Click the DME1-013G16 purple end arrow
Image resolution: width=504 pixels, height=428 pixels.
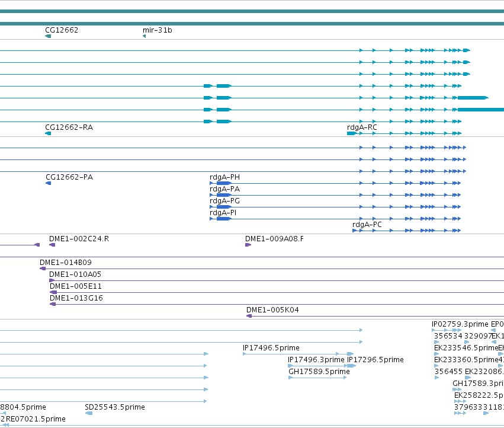pyautogui.click(x=53, y=305)
